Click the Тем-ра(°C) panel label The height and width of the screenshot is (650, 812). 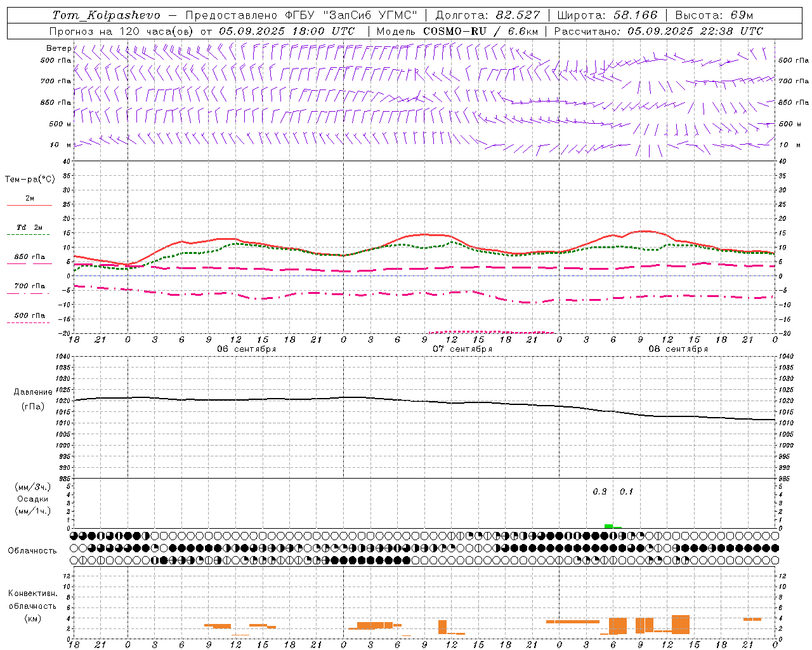pyautogui.click(x=30, y=180)
